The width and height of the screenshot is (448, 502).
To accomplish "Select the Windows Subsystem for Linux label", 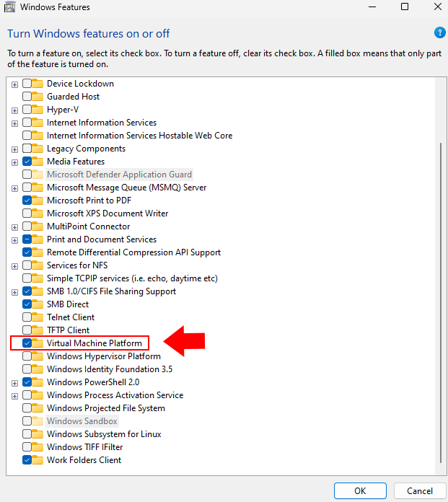I will [x=104, y=434].
